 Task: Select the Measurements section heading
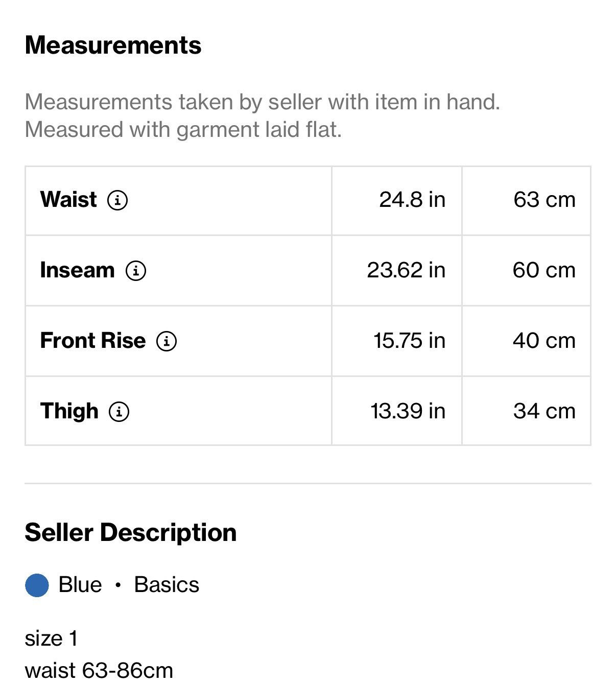click(x=113, y=45)
